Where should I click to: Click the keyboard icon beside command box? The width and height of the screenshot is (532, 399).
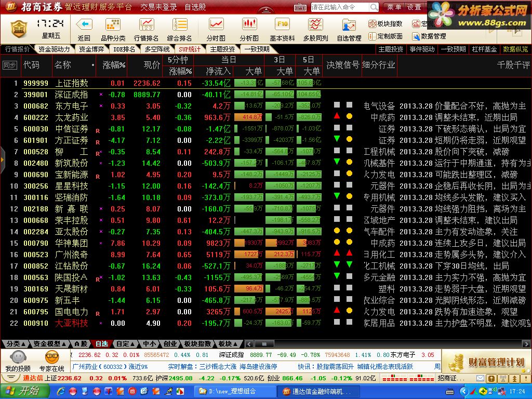(300, 7)
